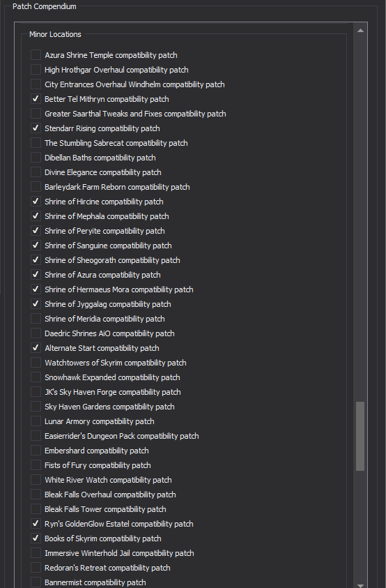Uncheck Better Tel Mithryn compatibility patch
Screen dimensions: 386x588
[36, 98]
